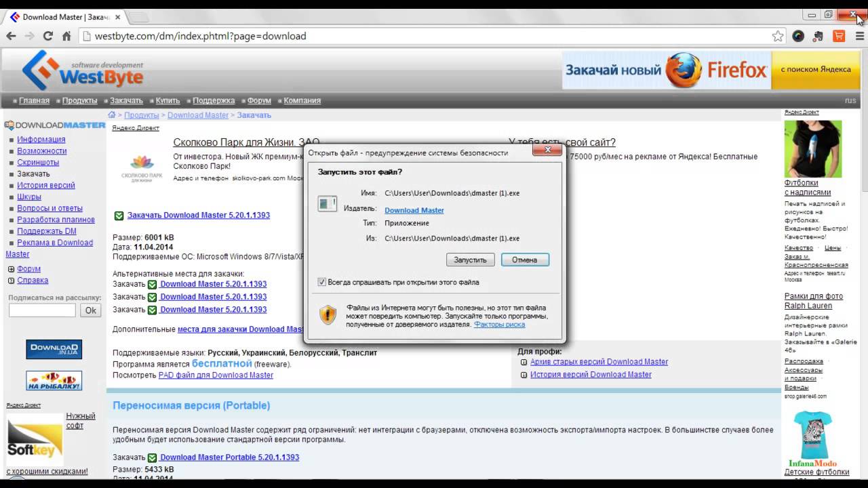Click the Download.in.ua badge
The image size is (868, 488).
54,349
